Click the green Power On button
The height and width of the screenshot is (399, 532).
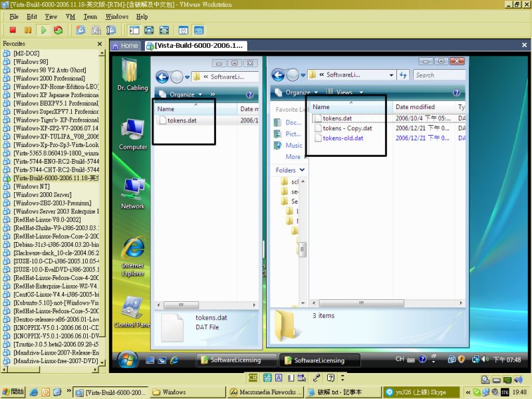[43, 30]
